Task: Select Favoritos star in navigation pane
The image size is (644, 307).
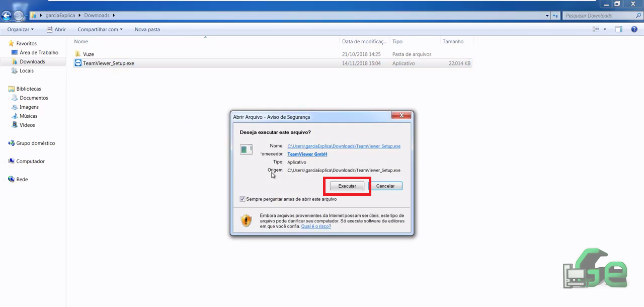Action: point(11,43)
